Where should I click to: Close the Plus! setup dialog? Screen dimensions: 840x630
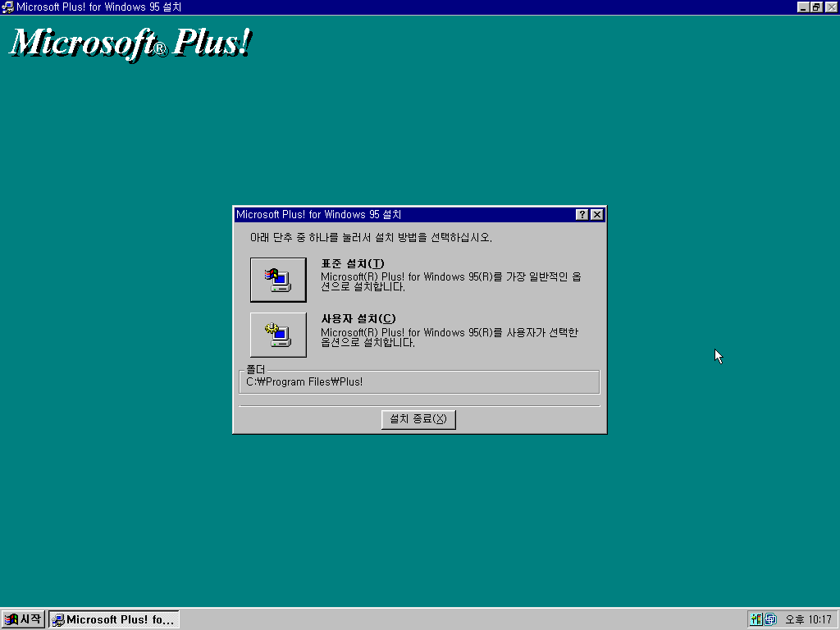597,215
